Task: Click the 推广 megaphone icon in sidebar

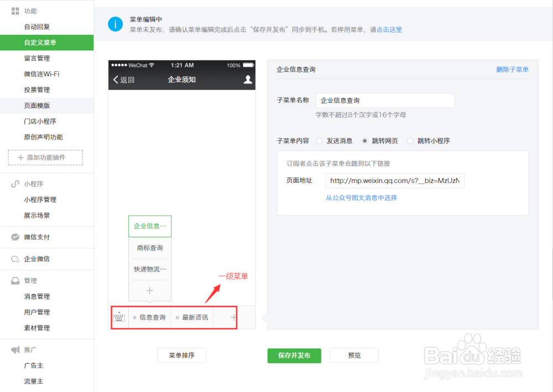Action: (x=15, y=349)
